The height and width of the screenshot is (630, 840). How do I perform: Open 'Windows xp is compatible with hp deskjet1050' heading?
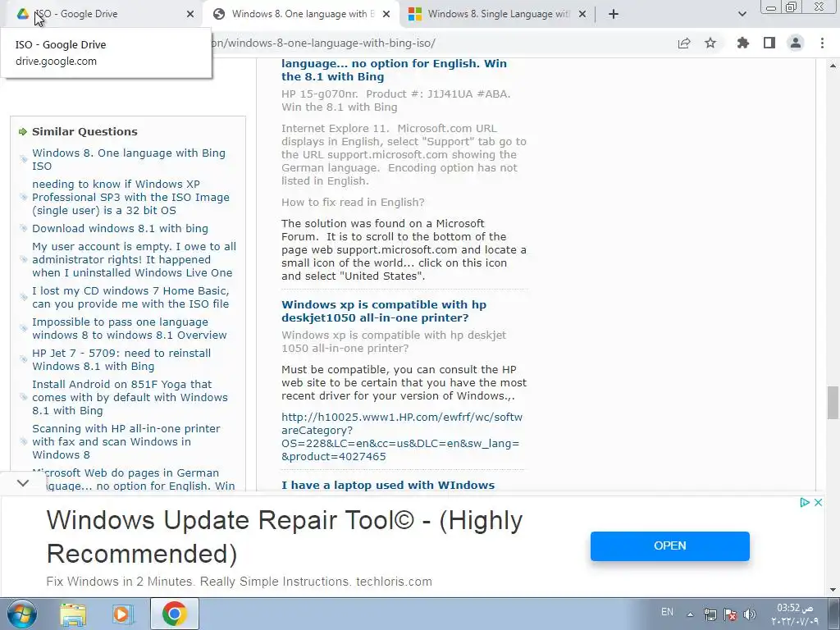384,311
